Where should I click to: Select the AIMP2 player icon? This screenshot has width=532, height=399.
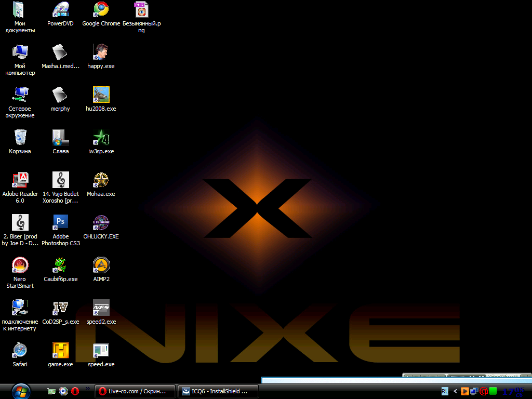101,265
